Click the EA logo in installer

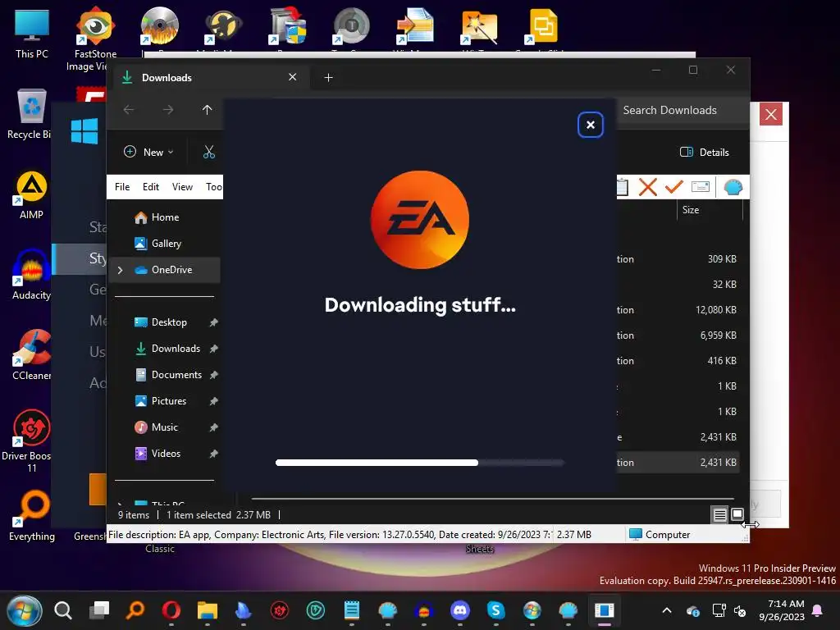point(419,220)
